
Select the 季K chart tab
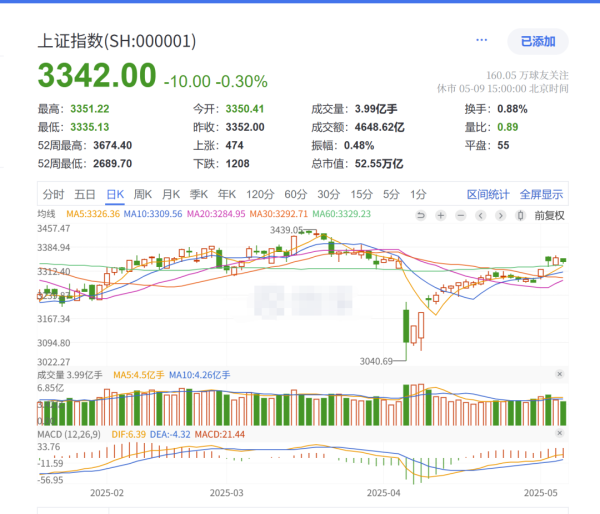click(x=199, y=194)
